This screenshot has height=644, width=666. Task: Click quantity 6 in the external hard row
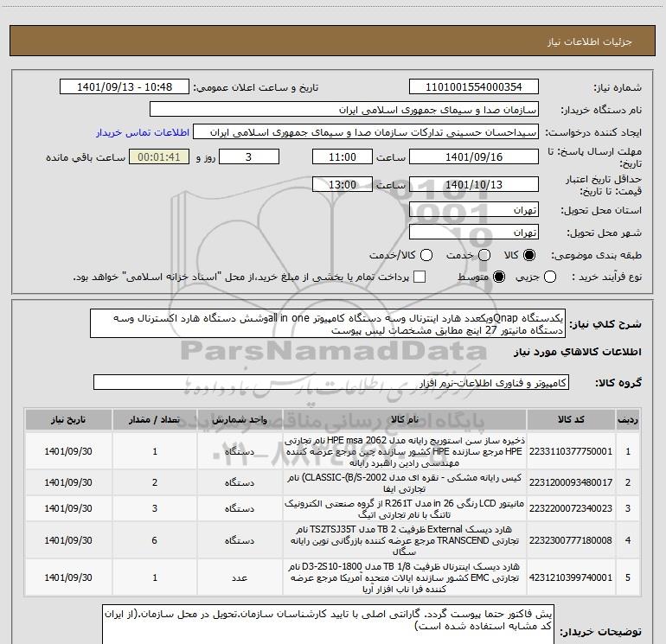(x=155, y=540)
